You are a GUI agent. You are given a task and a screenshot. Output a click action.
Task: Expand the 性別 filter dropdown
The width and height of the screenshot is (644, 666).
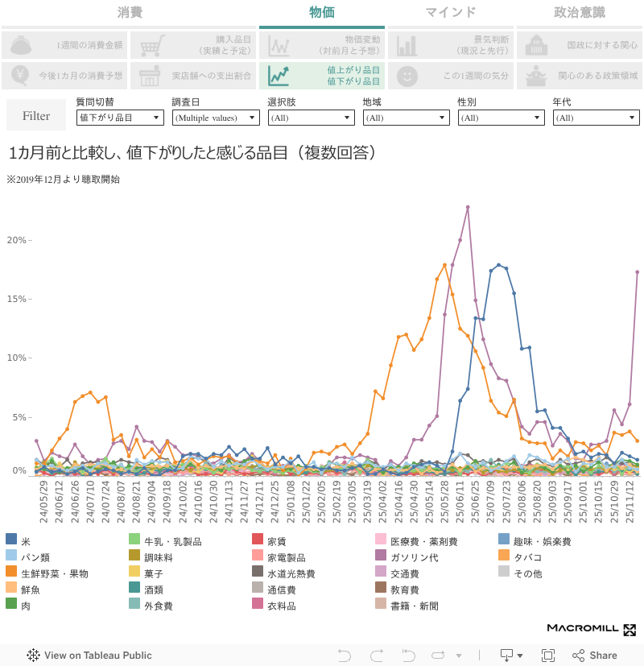pyautogui.click(x=502, y=118)
